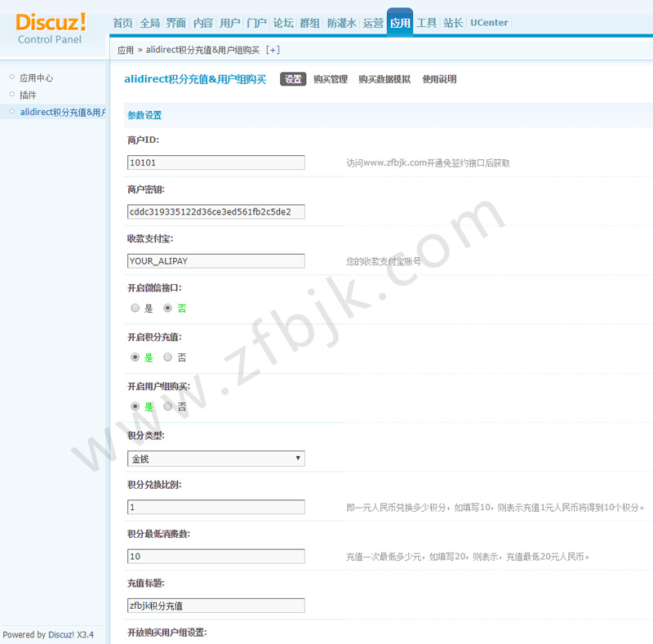
Task: Select 是 for 开启用户组购买
Action: pos(135,406)
